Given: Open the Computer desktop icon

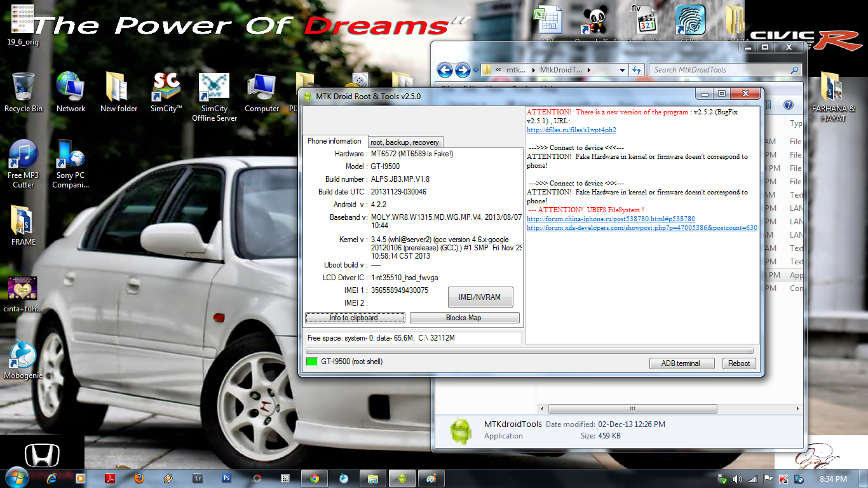Looking at the screenshot, I should tap(262, 92).
